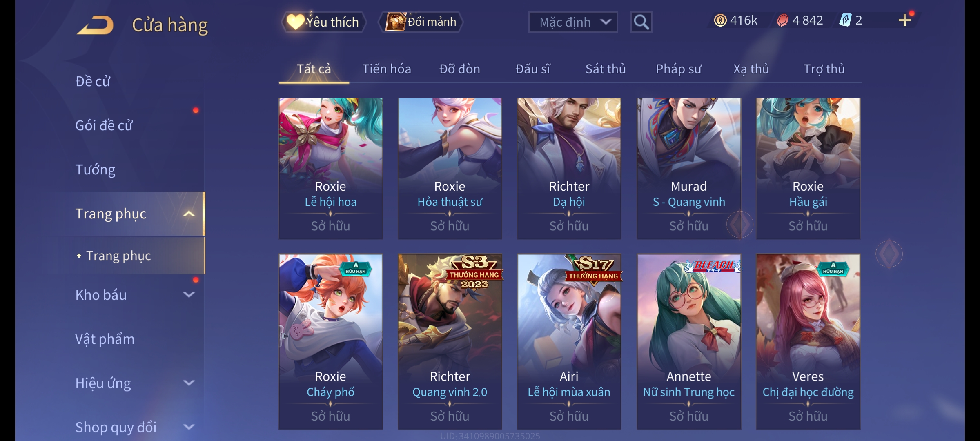Screen dimensions: 980x441
Task: Tap the red ruby currency icon
Action: (782, 20)
